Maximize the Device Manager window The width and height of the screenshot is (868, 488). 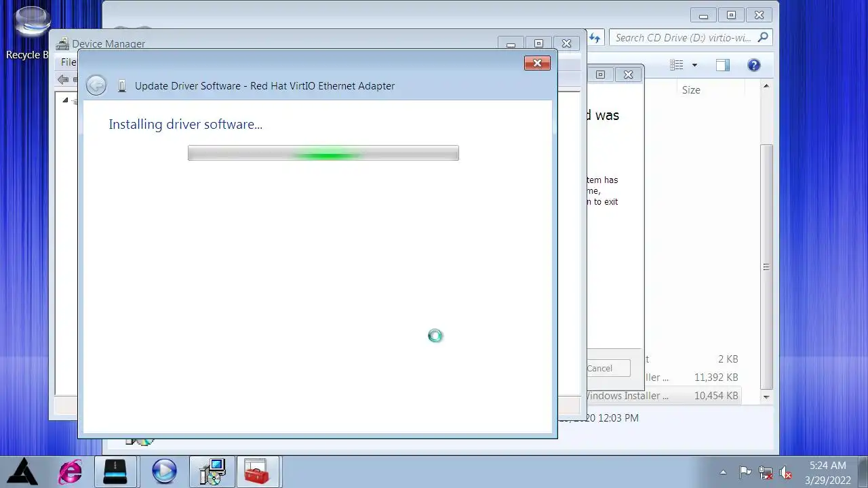click(x=538, y=43)
